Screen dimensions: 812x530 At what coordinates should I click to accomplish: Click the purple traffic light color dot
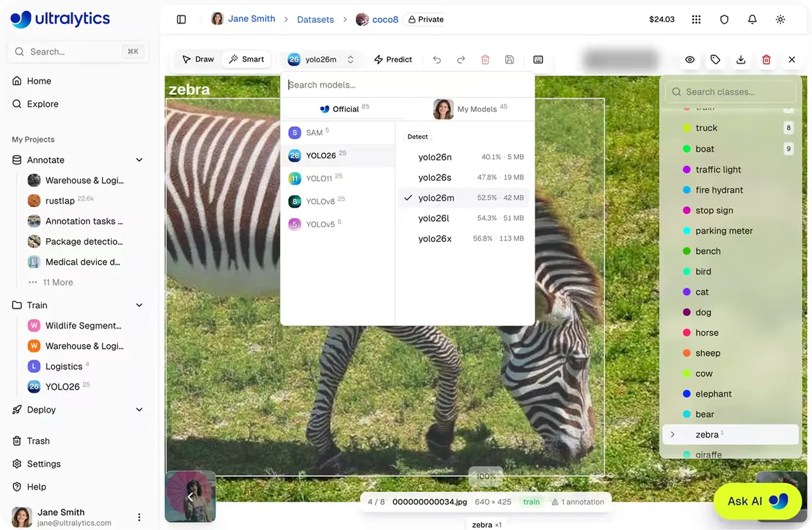686,169
